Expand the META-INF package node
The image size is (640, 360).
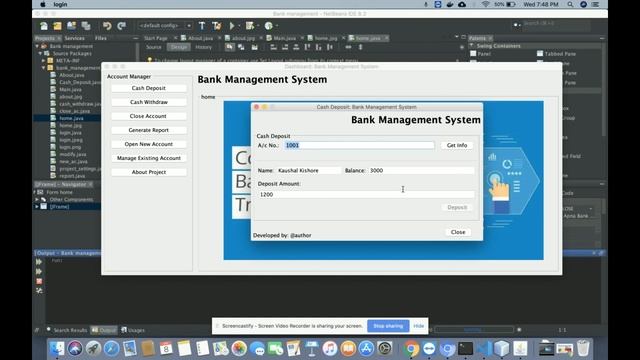tap(44, 60)
